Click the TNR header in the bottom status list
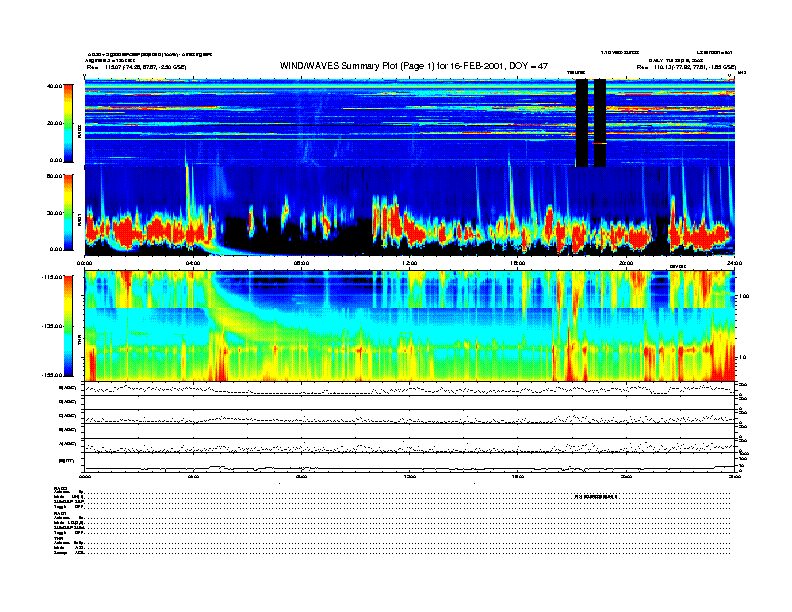Image resolution: width=792 pixels, height=612 pixels. click(58, 538)
